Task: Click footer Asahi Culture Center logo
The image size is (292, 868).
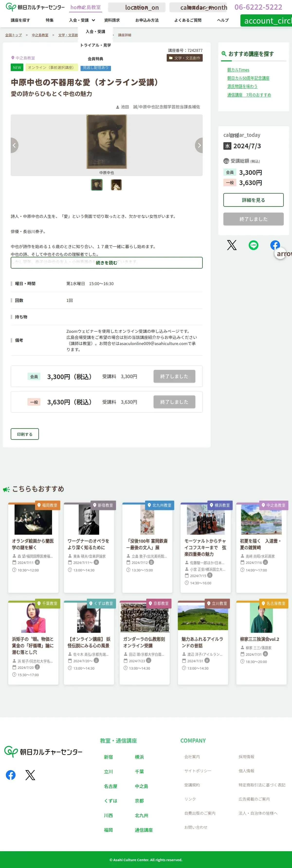Action: point(44,751)
